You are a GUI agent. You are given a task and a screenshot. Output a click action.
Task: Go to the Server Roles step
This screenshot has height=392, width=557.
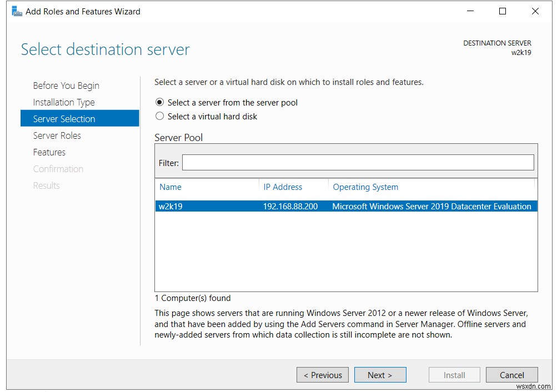pos(57,135)
